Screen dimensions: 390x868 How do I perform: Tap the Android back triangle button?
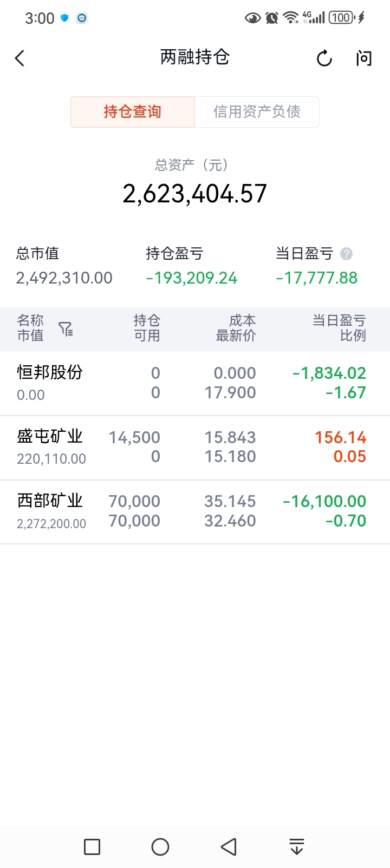[229, 847]
